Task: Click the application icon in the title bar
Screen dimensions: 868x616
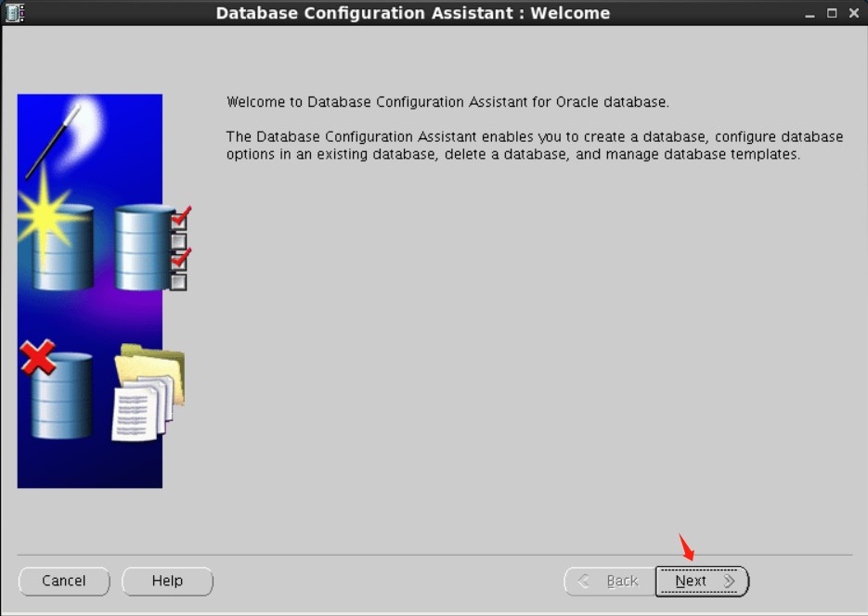Action: (x=14, y=12)
